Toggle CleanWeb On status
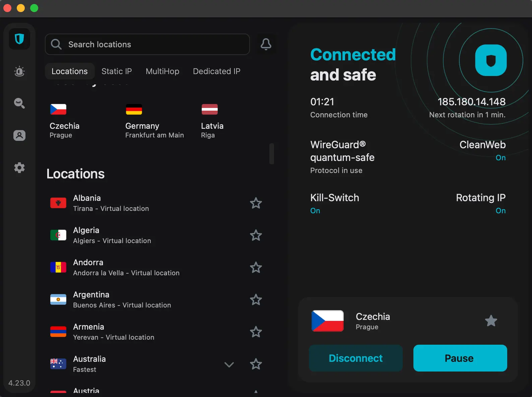The width and height of the screenshot is (532, 397). tap(501, 158)
